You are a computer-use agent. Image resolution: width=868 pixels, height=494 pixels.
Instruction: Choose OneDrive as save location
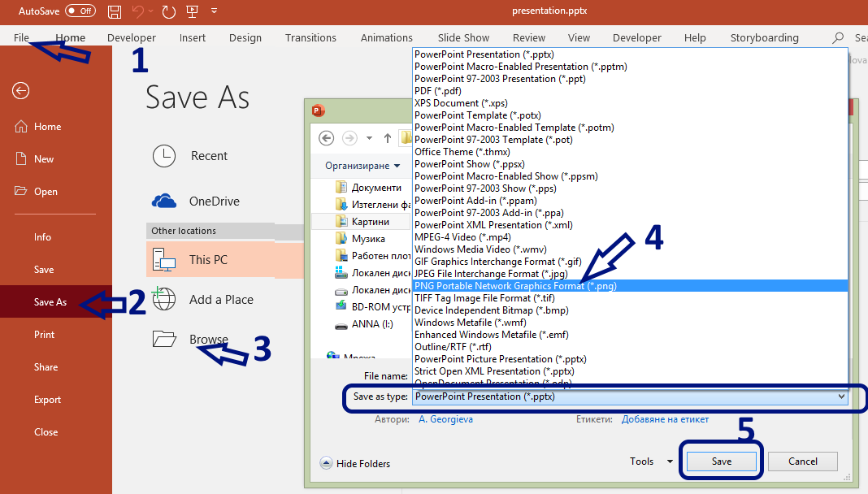(x=196, y=201)
